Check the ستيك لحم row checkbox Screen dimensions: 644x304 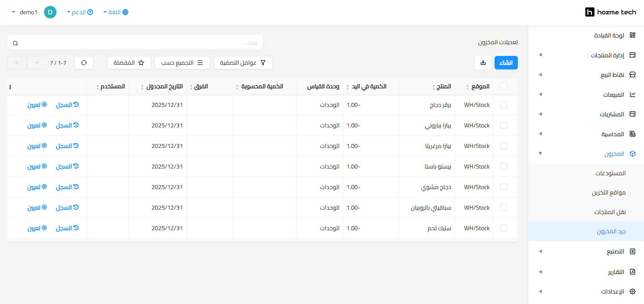(x=503, y=228)
